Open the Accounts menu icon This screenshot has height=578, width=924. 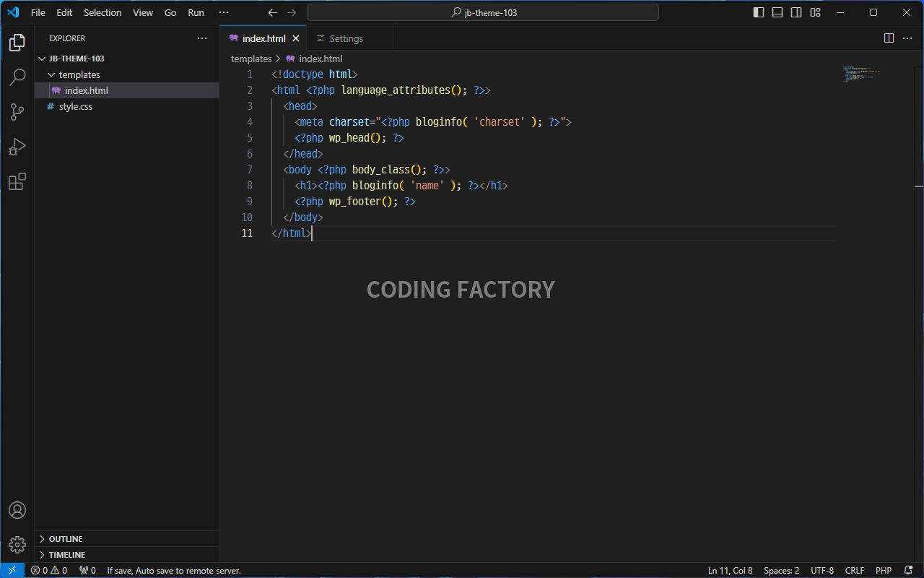pyautogui.click(x=17, y=510)
